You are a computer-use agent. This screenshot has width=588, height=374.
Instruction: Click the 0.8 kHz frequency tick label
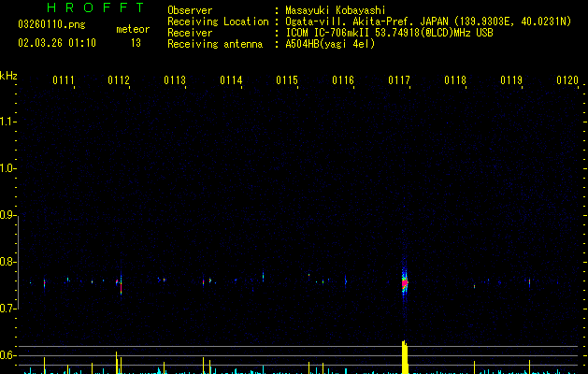(7, 262)
